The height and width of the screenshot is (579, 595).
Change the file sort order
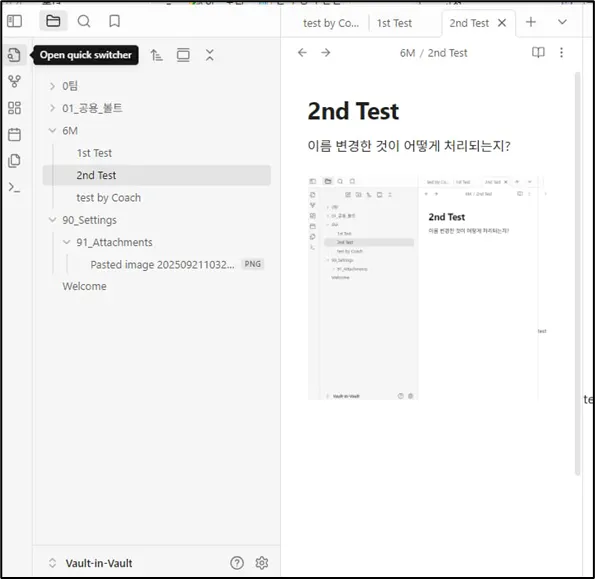click(x=156, y=55)
